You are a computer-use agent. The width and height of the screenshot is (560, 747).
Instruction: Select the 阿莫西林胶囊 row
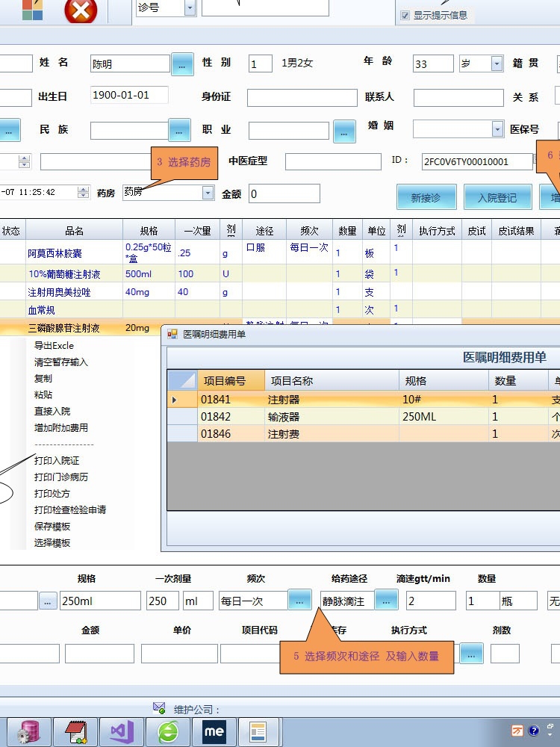click(280, 252)
